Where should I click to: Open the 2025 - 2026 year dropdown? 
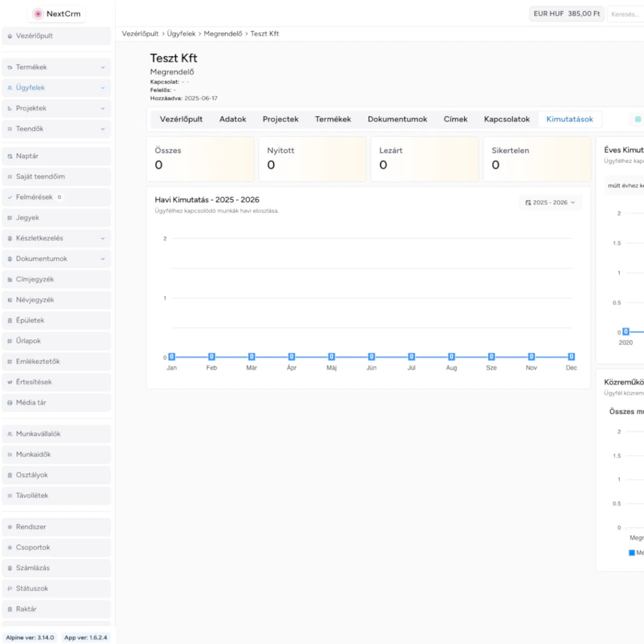click(x=550, y=202)
